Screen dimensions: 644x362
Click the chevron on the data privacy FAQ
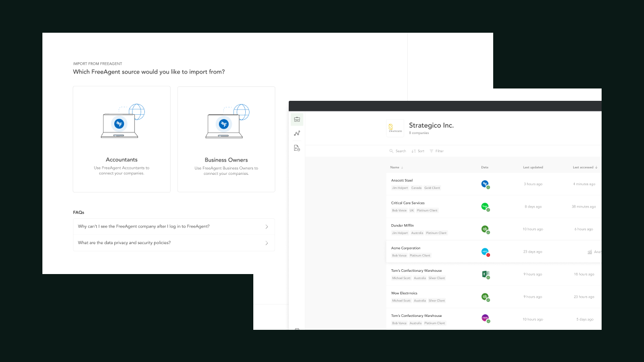click(x=267, y=243)
